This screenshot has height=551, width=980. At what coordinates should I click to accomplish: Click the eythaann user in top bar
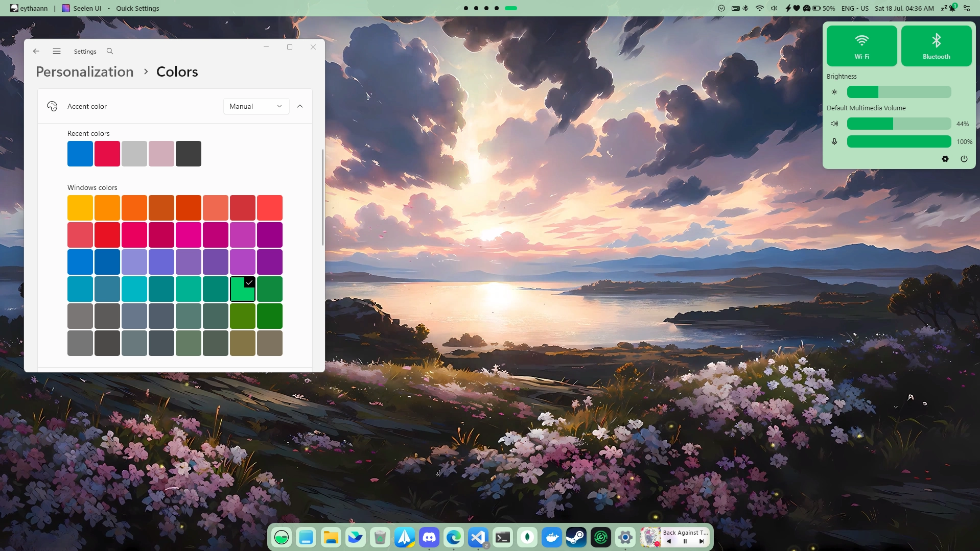(29, 8)
